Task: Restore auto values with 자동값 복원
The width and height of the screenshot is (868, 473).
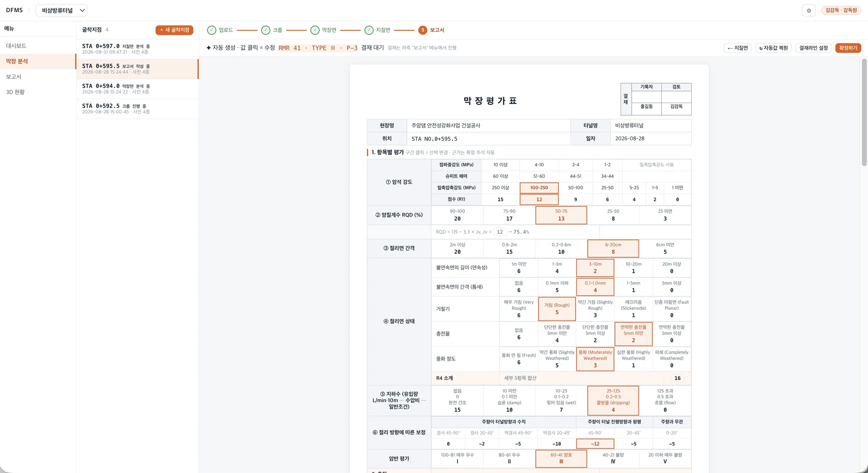Action: point(774,48)
